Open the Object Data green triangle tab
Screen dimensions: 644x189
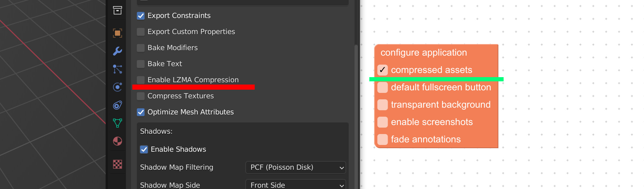coord(118,123)
